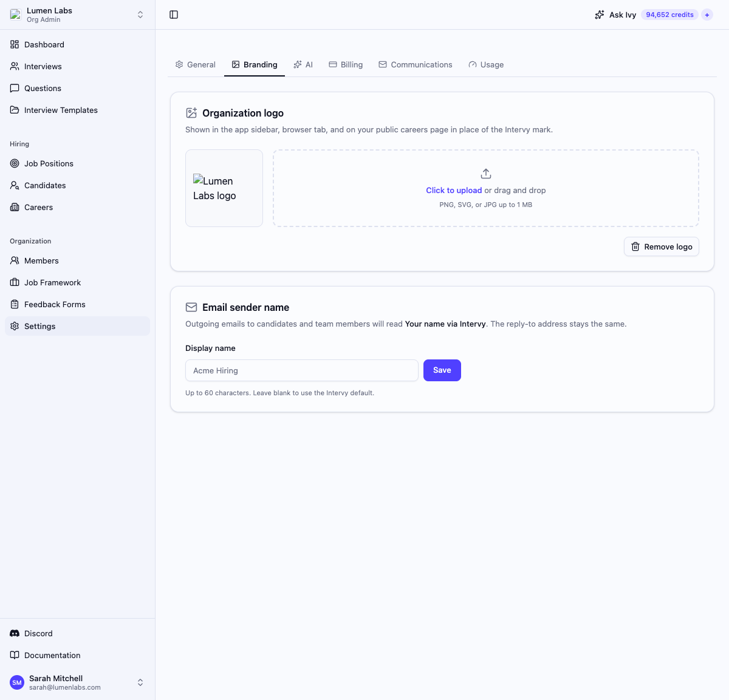The image size is (729, 700).
Task: Open the Careers page
Action: [x=77, y=207]
